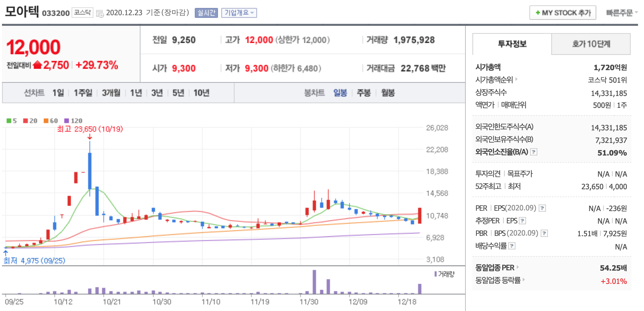Click the orange 60-day moving average legend
The width and height of the screenshot is (644, 311).
pyautogui.click(x=51, y=121)
